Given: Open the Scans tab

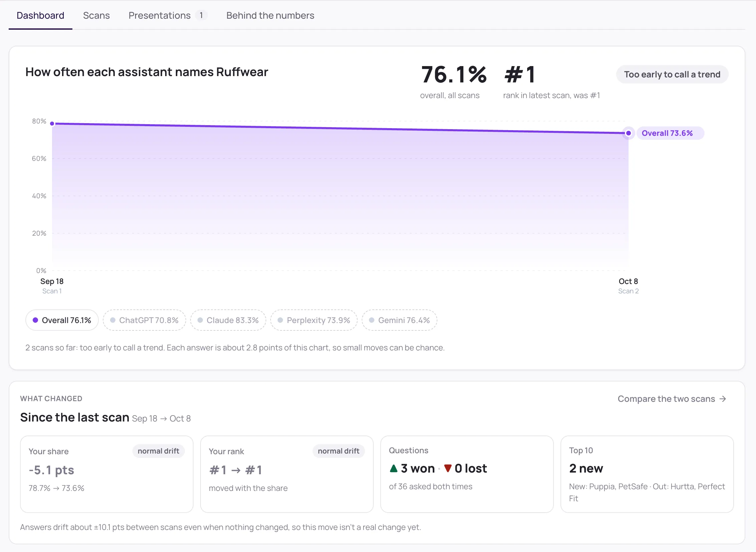Looking at the screenshot, I should [96, 15].
